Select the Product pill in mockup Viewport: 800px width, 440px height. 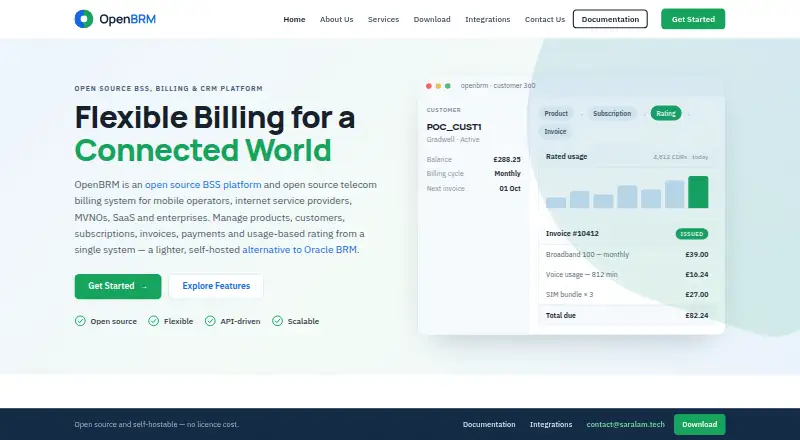pos(556,113)
